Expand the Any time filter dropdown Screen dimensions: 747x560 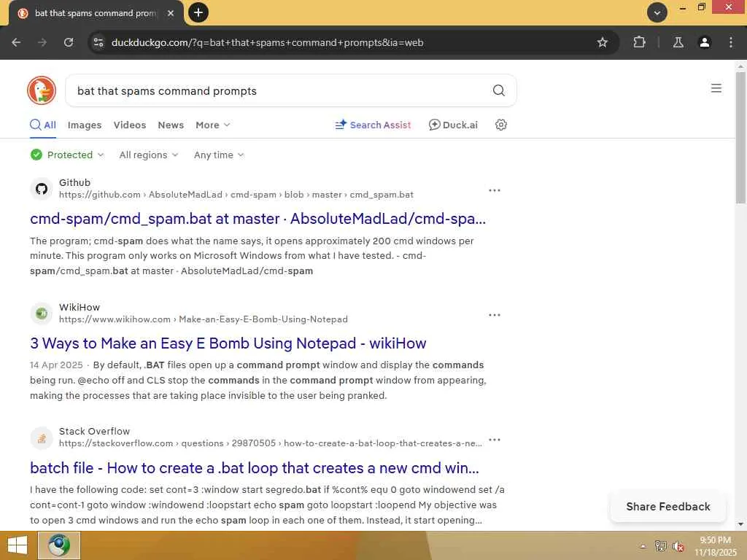pos(219,155)
